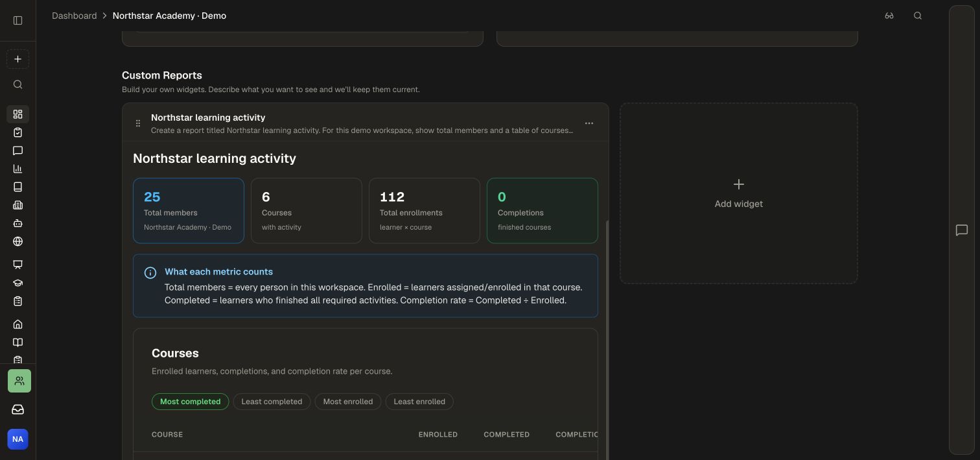980x460 pixels.
Task: Select the Most enrolled filter
Action: click(348, 402)
